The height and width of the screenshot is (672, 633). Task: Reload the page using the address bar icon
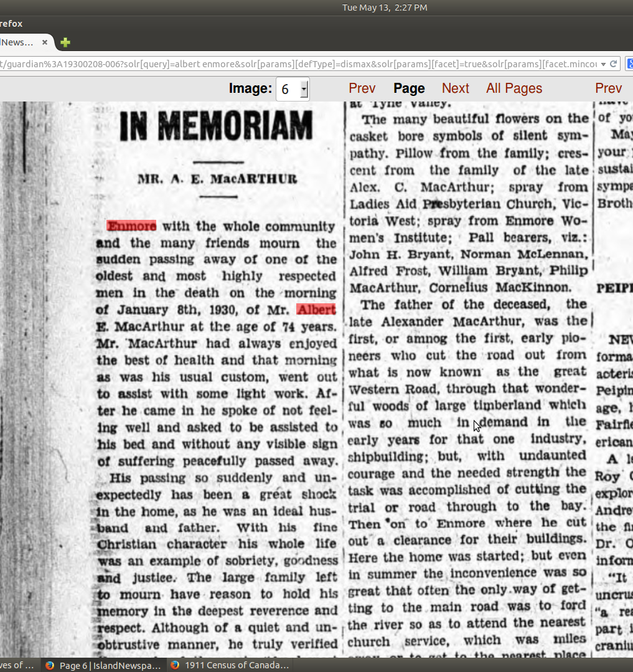613,64
